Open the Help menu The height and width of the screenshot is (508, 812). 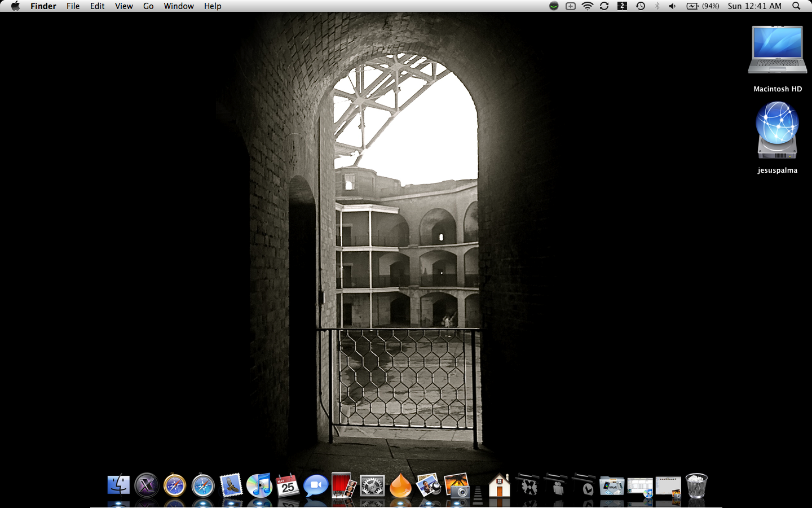213,6
